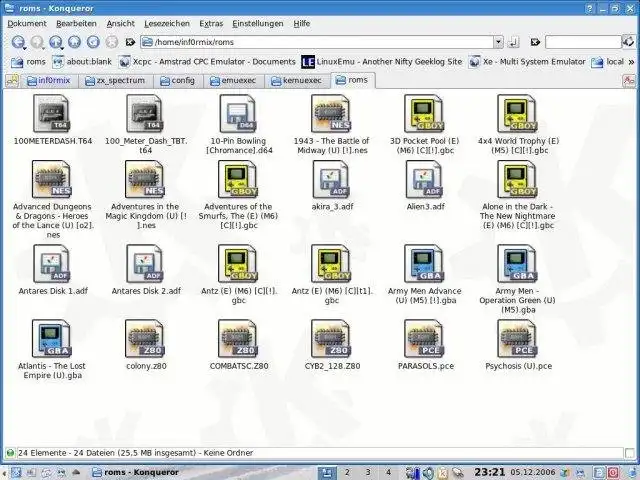Open the Bearbeiten menu
Viewport: 640px width, 480px height.
click(76, 24)
